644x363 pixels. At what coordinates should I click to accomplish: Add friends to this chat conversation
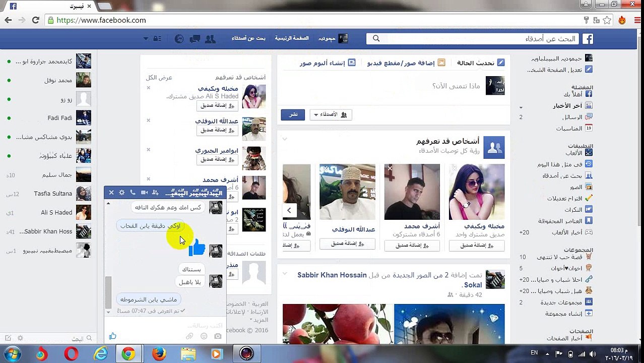155,193
